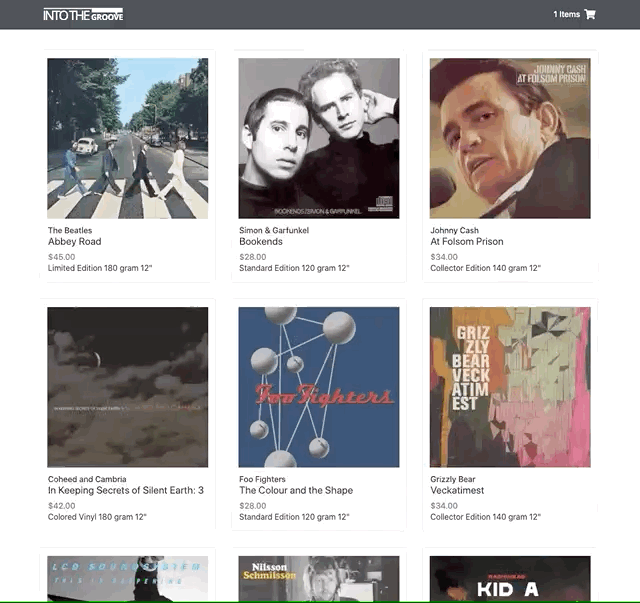Open the LCD Soundsystem album cover
Viewport: 640px width, 603px height.
(x=128, y=579)
